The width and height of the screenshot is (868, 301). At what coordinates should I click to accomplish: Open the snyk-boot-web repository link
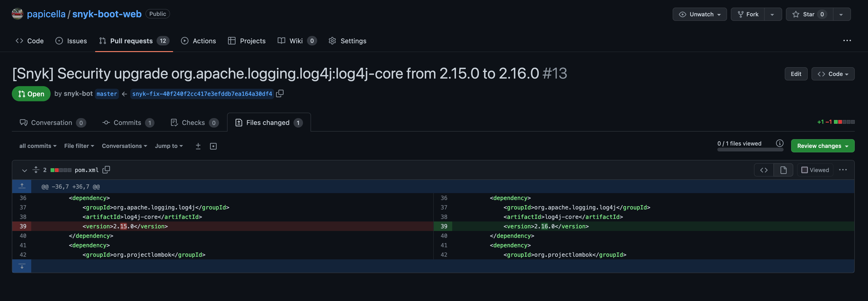click(107, 14)
